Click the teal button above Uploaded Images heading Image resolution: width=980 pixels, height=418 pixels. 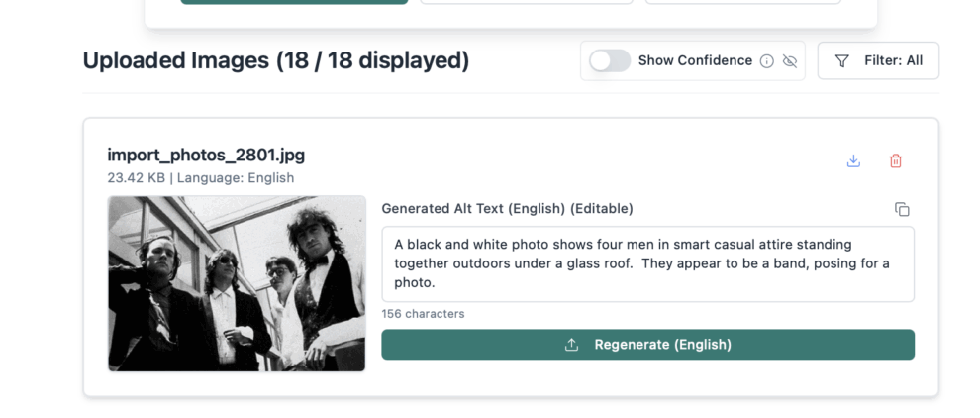click(x=294, y=2)
